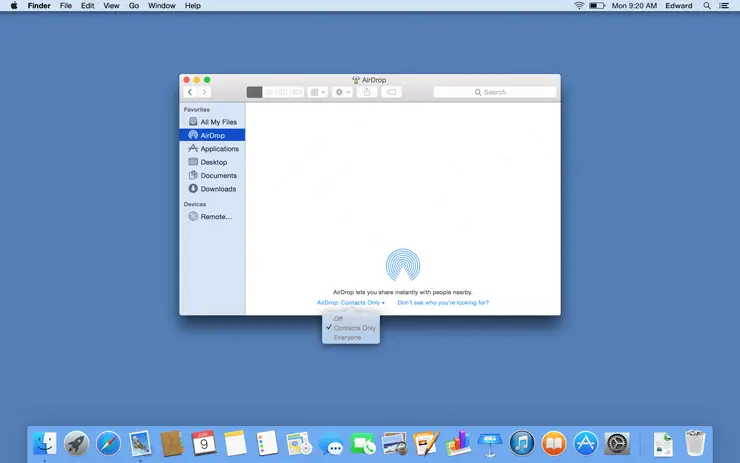Go forward with the Finder forward arrow

tap(204, 92)
